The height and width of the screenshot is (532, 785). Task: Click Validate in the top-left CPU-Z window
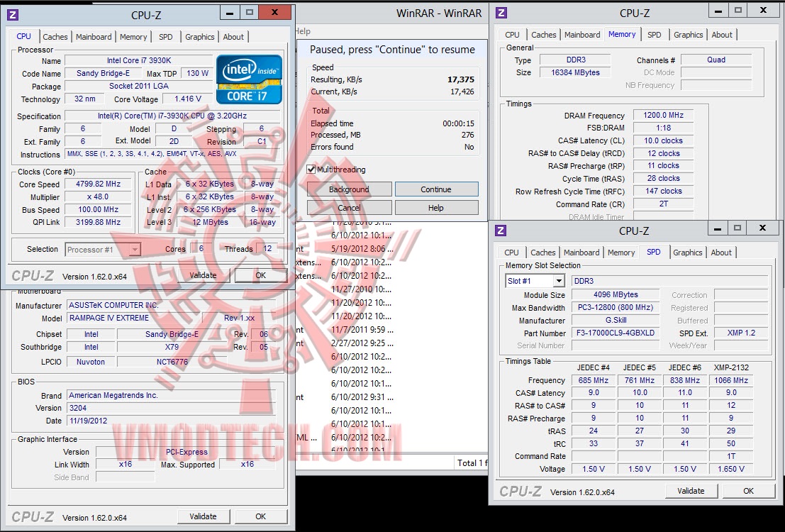pyautogui.click(x=203, y=275)
